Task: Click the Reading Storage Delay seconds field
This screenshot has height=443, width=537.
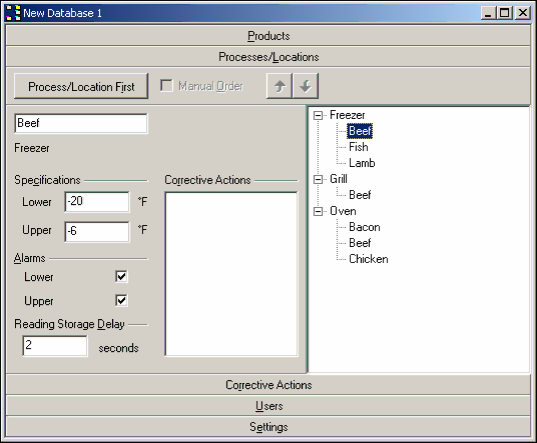Action: [55, 346]
